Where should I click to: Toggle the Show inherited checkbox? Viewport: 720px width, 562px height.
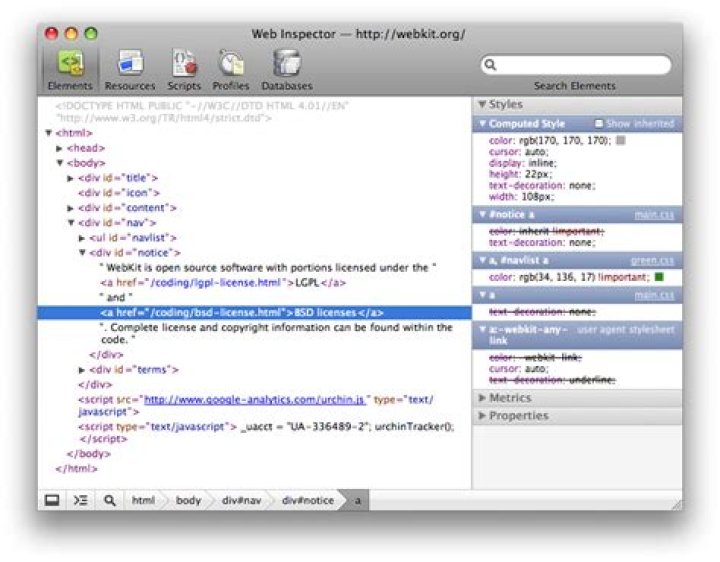click(599, 124)
